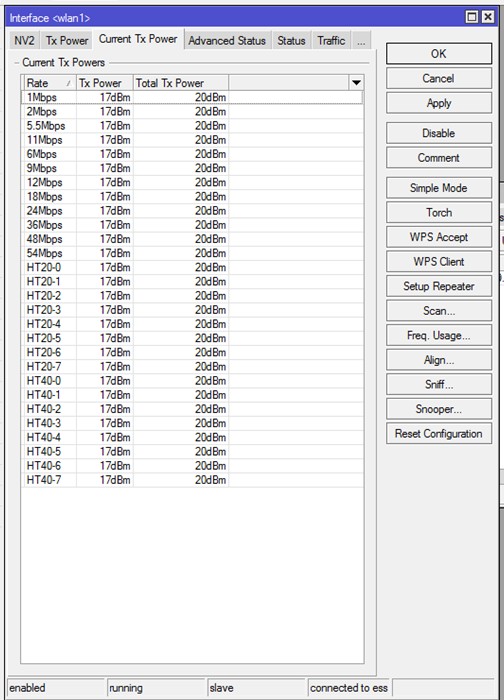Select the HT20-2 rate row

[x=192, y=296]
